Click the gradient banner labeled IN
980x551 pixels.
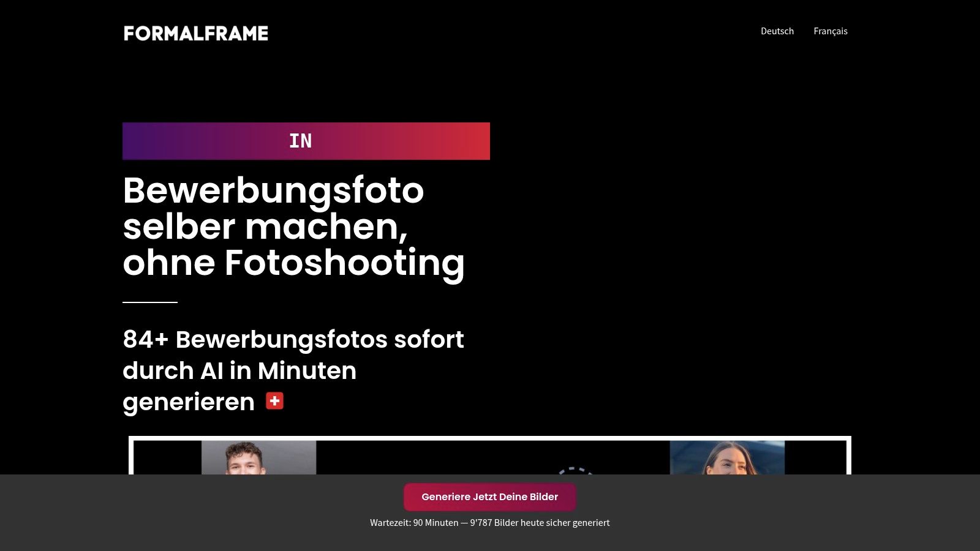tap(306, 141)
